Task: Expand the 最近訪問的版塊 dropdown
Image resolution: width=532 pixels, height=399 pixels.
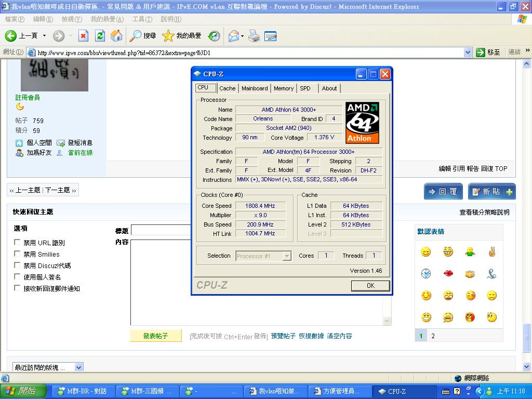Action: pyautogui.click(x=78, y=367)
